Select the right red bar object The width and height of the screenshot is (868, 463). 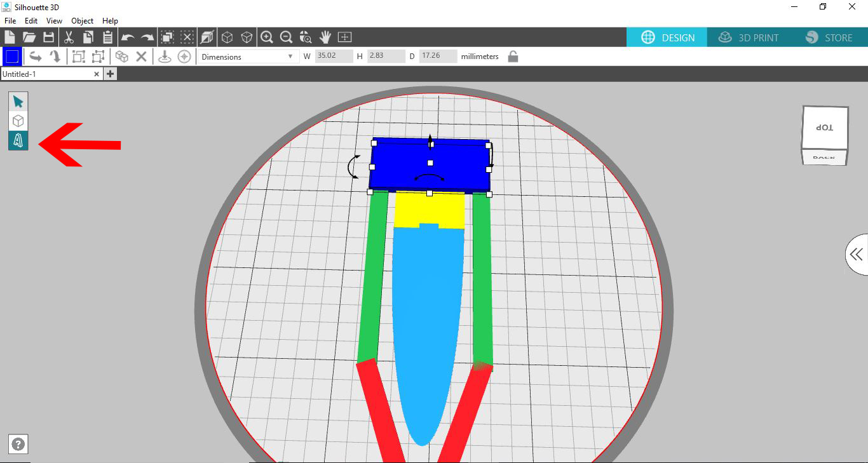click(465, 413)
